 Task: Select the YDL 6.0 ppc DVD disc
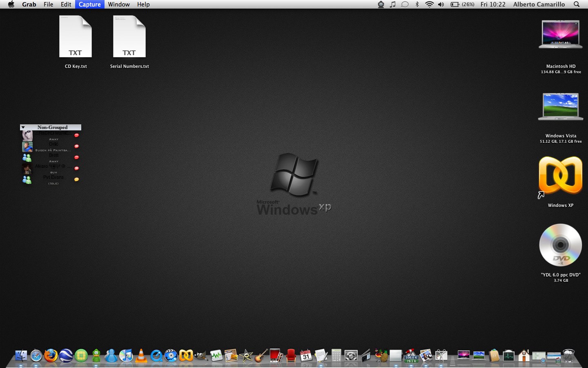(x=561, y=245)
